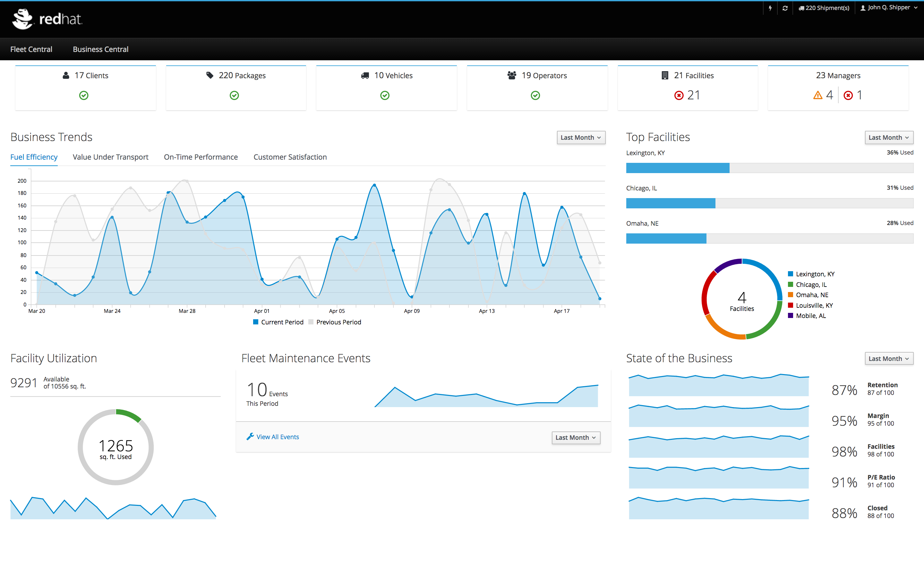Expand the Fleet Maintenance Last Month dropdown

575,437
